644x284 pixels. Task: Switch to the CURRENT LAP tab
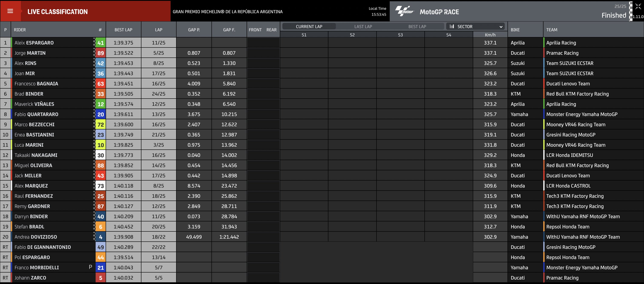click(309, 26)
